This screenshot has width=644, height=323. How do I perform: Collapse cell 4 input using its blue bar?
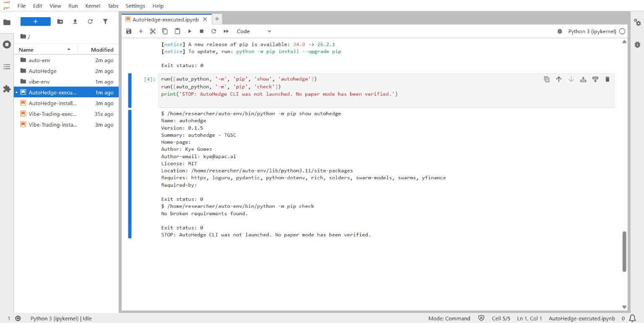pos(130,90)
